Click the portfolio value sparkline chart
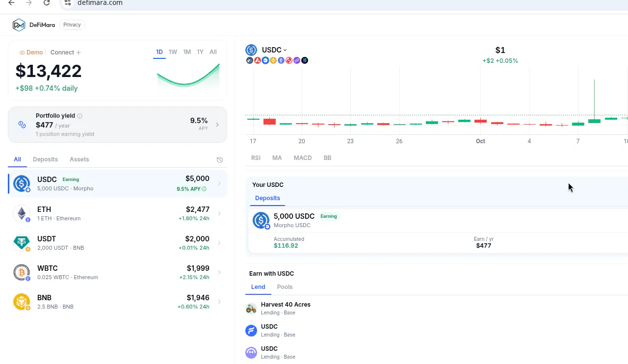Screen dimensions: 628x364 188,76
